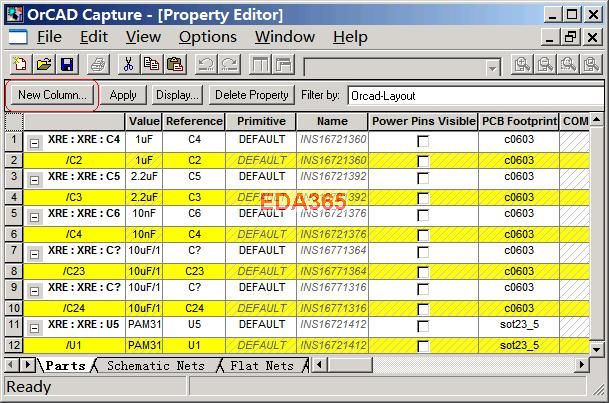Tick Power Pins Visible for row /C2
Screen dimensions: 609x403
click(423, 161)
